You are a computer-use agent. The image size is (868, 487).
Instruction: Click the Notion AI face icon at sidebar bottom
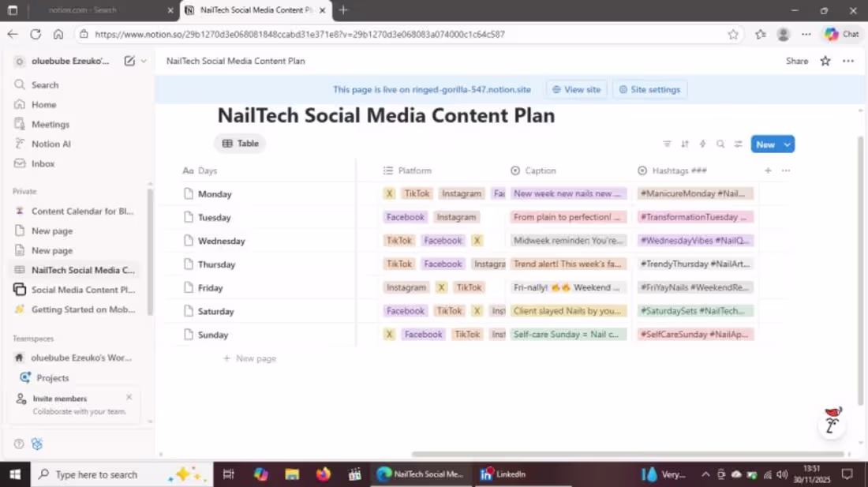(x=37, y=444)
